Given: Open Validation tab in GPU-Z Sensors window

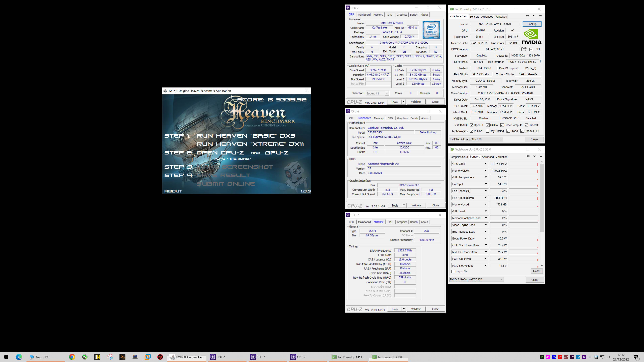Looking at the screenshot, I should click(x=501, y=157).
